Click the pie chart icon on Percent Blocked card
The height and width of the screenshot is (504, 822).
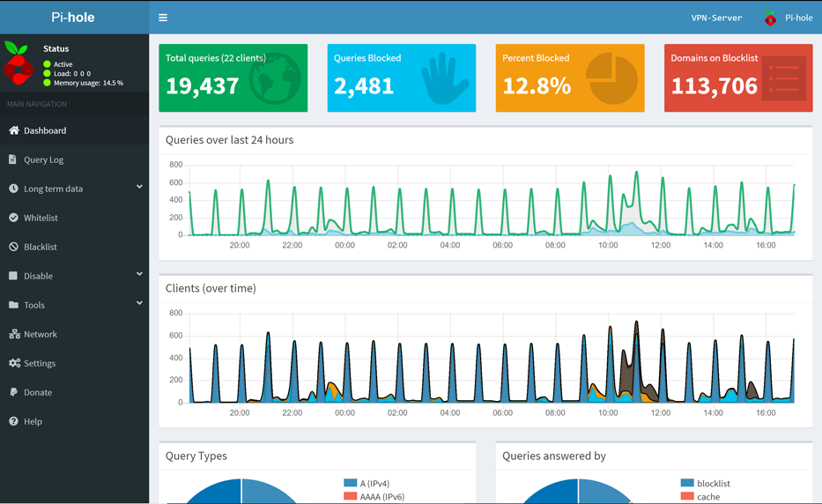pos(611,78)
